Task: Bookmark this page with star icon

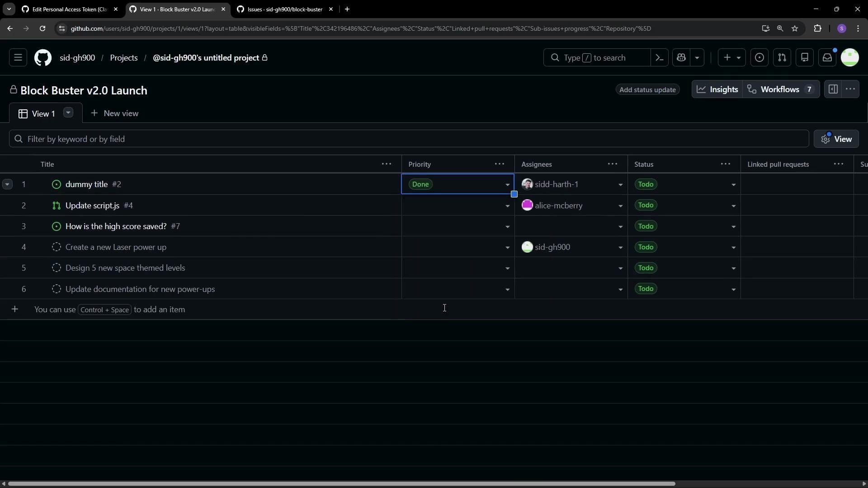Action: [x=795, y=28]
